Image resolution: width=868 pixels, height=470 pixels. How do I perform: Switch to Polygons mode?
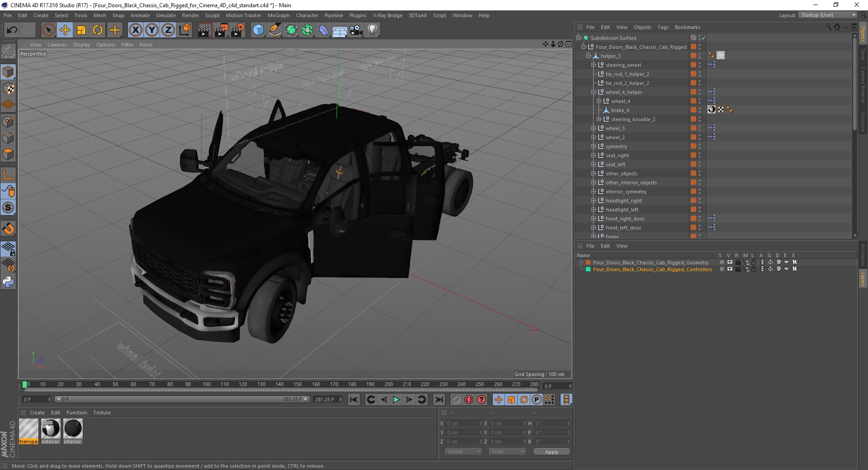pyautogui.click(x=8, y=154)
